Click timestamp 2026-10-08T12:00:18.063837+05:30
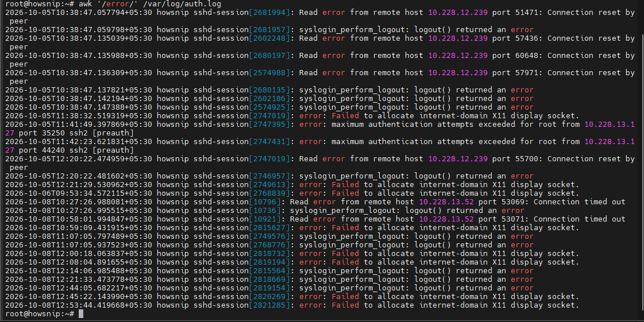The image size is (644, 322). point(79,254)
